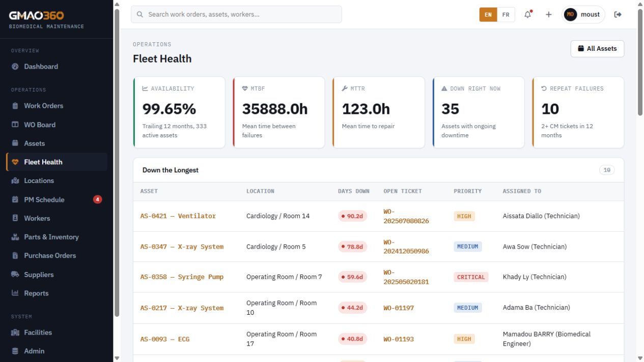Open the Parts & Inventory sidebar icon
644x362 pixels.
click(x=15, y=237)
